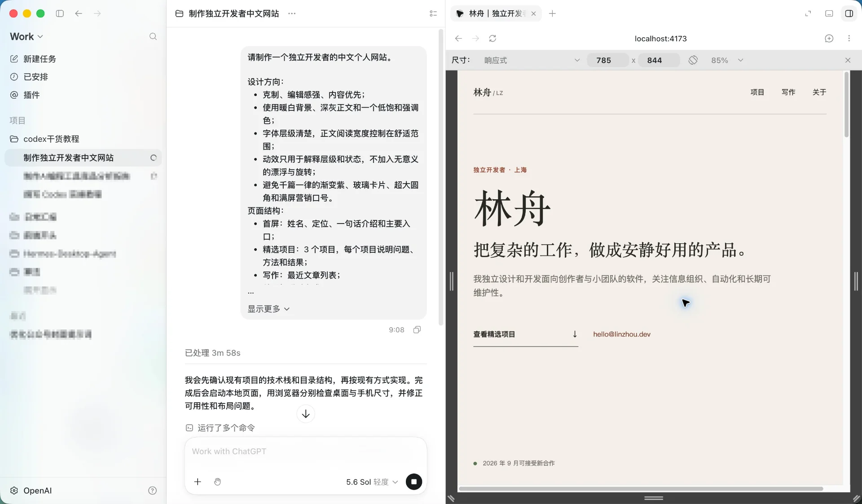Go back in the preview browser
862x504 pixels.
coord(458,39)
